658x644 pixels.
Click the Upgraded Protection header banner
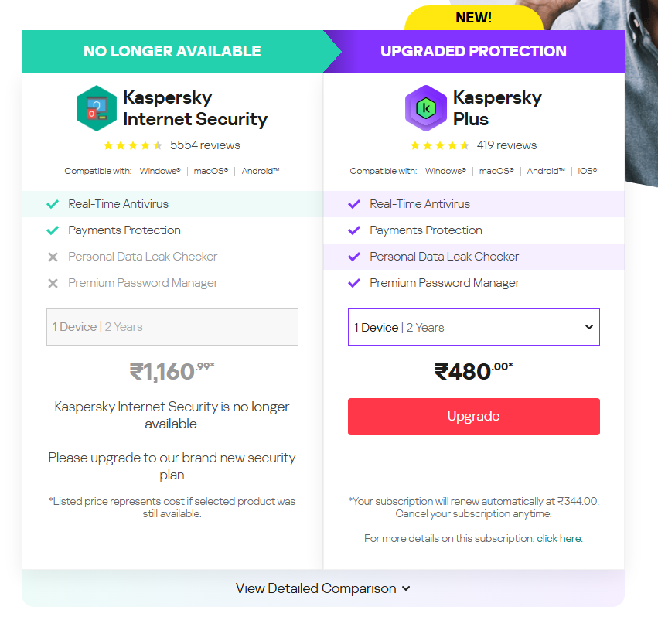474,51
